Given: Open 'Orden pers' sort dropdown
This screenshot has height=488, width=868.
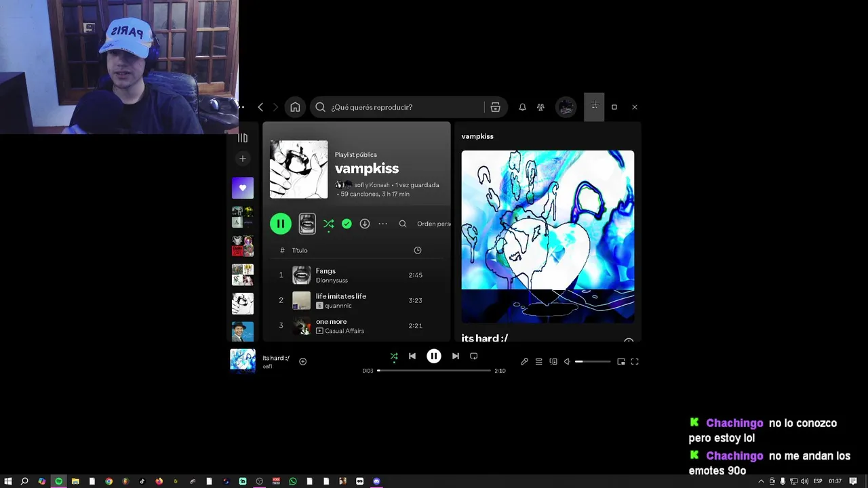Looking at the screenshot, I should point(433,224).
